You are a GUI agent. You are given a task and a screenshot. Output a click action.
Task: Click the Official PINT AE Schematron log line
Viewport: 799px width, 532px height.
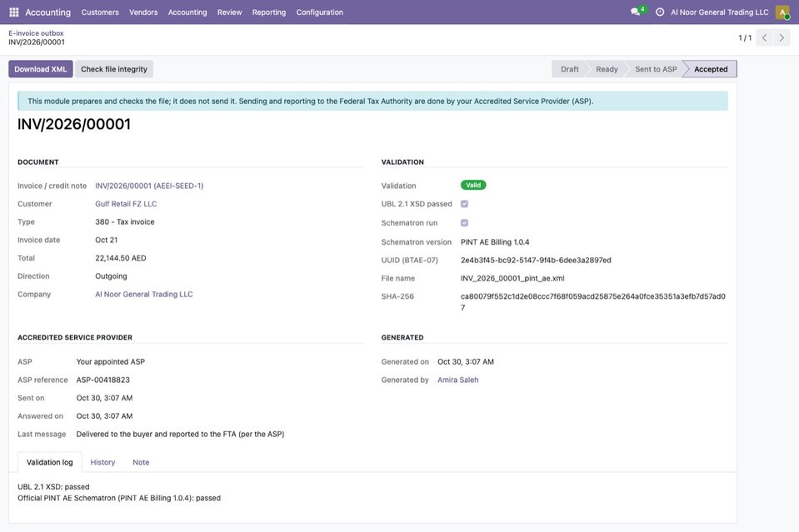point(119,498)
